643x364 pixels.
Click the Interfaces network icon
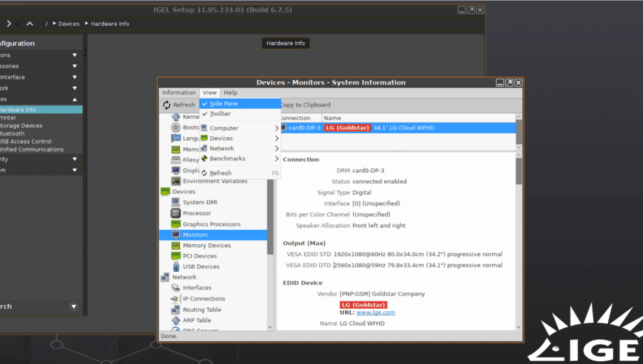click(x=175, y=288)
